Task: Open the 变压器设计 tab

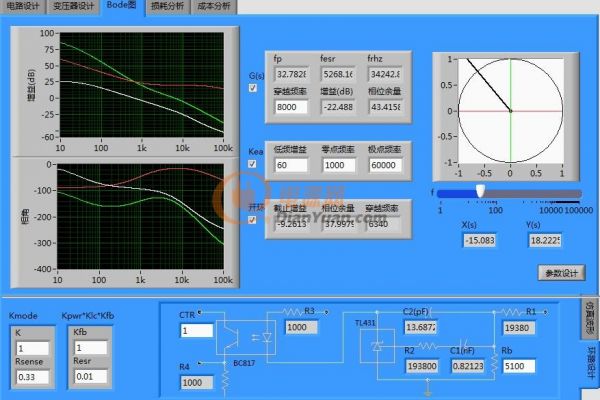Action: click(x=75, y=6)
